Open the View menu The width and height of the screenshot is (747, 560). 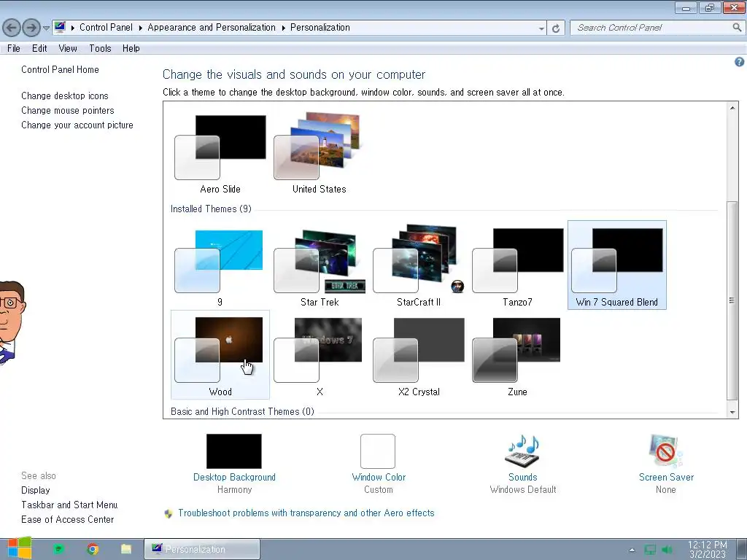(68, 49)
